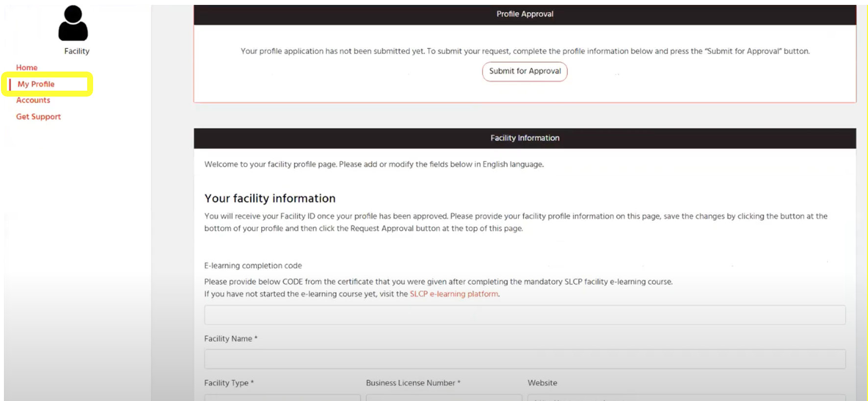Click the Facility Name label
868x401 pixels.
tap(228, 339)
